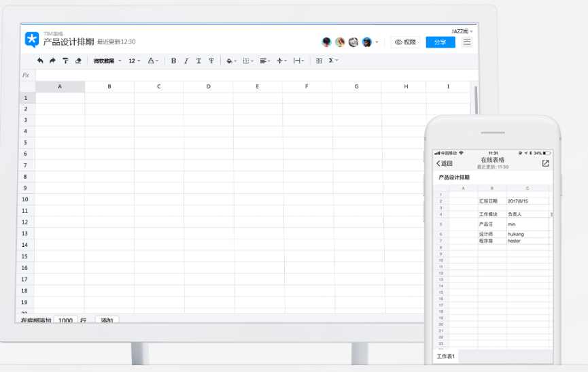The width and height of the screenshot is (588, 372).
Task: Toggle bold formatting
Action: (x=173, y=61)
